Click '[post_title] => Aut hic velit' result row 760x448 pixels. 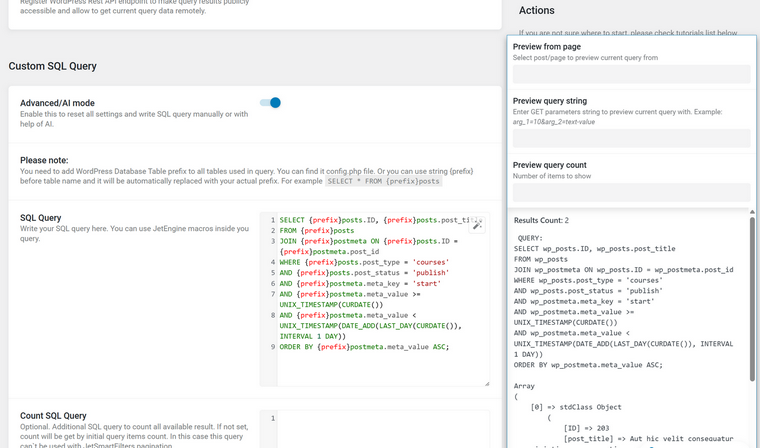click(648, 438)
